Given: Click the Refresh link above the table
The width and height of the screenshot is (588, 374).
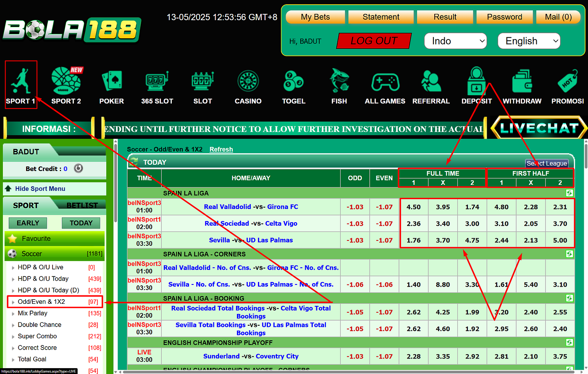Looking at the screenshot, I should 221,149.
